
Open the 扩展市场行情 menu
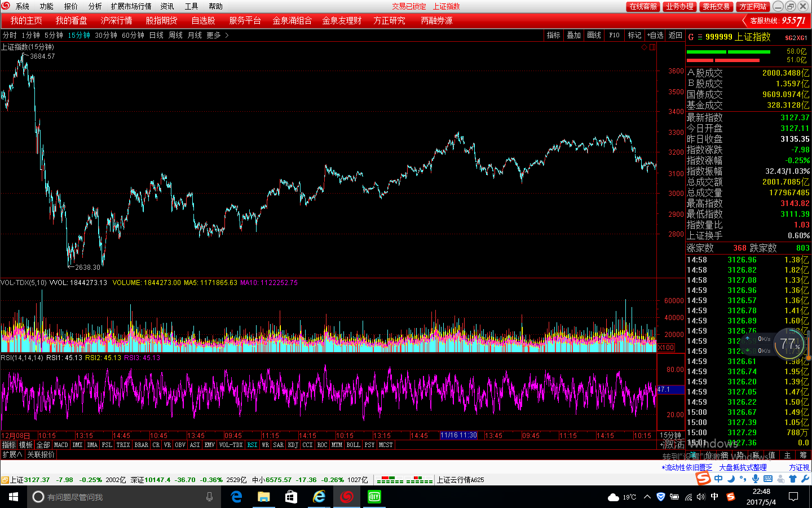(131, 6)
